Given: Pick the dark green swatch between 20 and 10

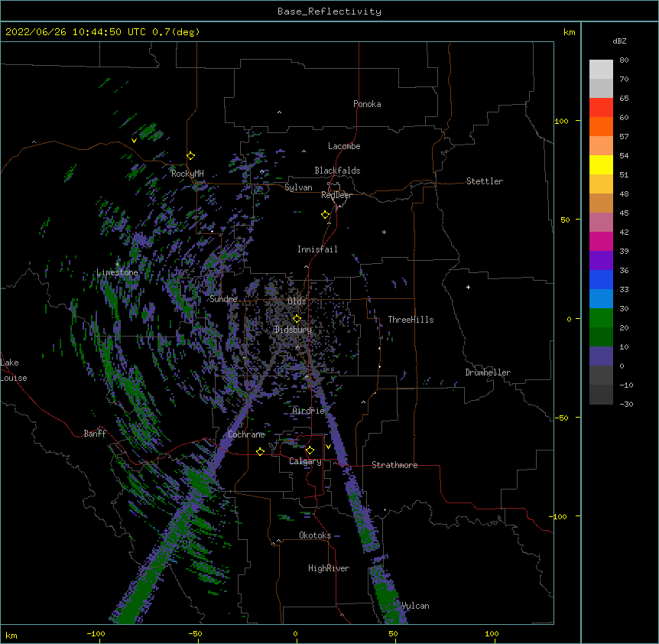Looking at the screenshot, I should click(x=601, y=337).
